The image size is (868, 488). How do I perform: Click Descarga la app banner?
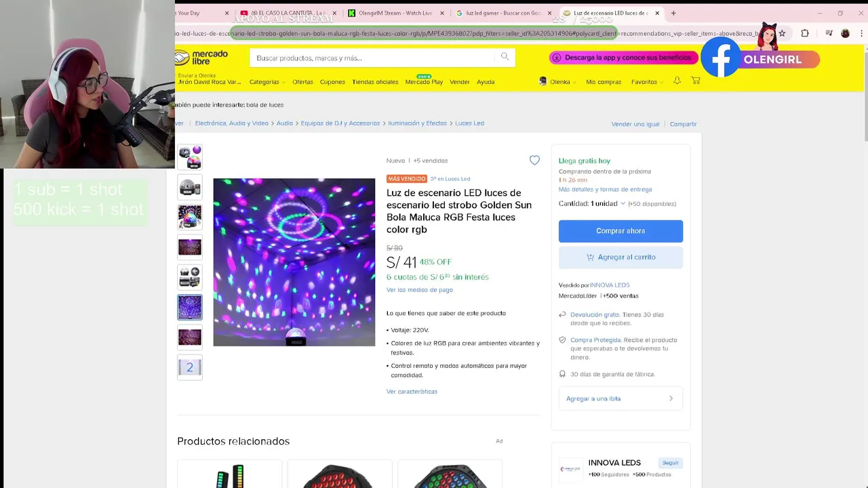click(x=624, y=58)
